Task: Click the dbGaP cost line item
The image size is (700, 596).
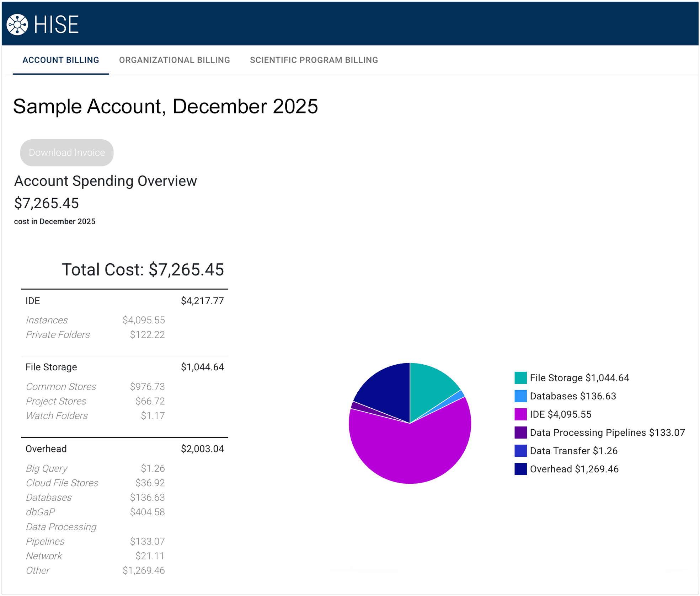Action: pyautogui.click(x=41, y=512)
